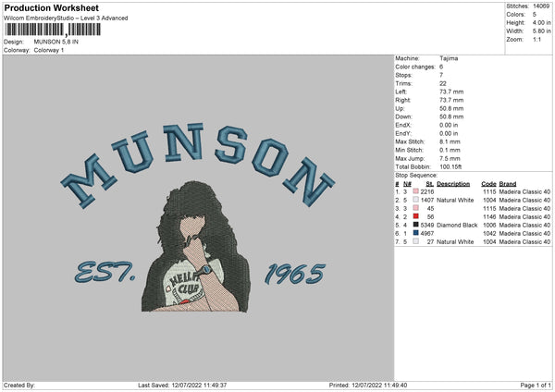This screenshot has width=555, height=392.
Task: Click the 'Right:' measurement label
Action: pyautogui.click(x=402, y=100)
